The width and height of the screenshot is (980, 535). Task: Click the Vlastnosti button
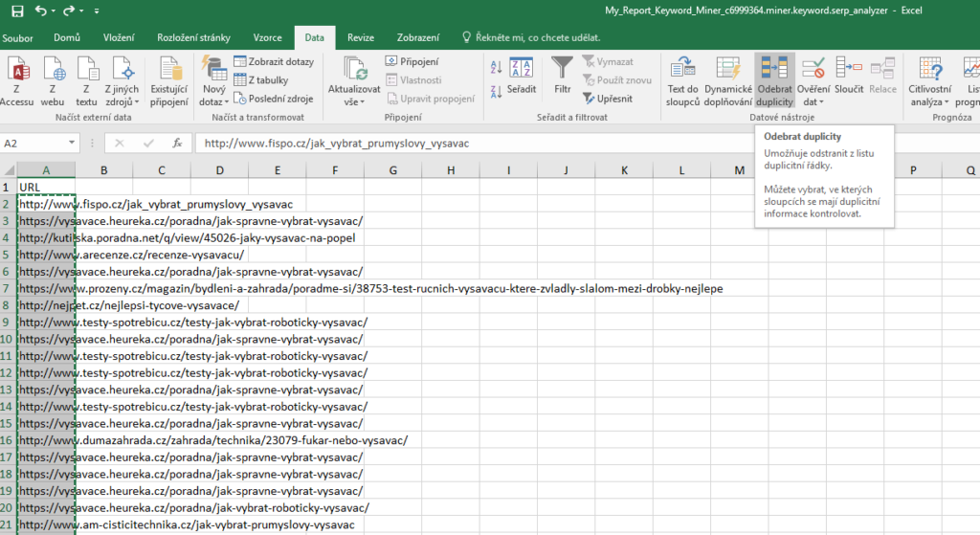click(x=413, y=80)
